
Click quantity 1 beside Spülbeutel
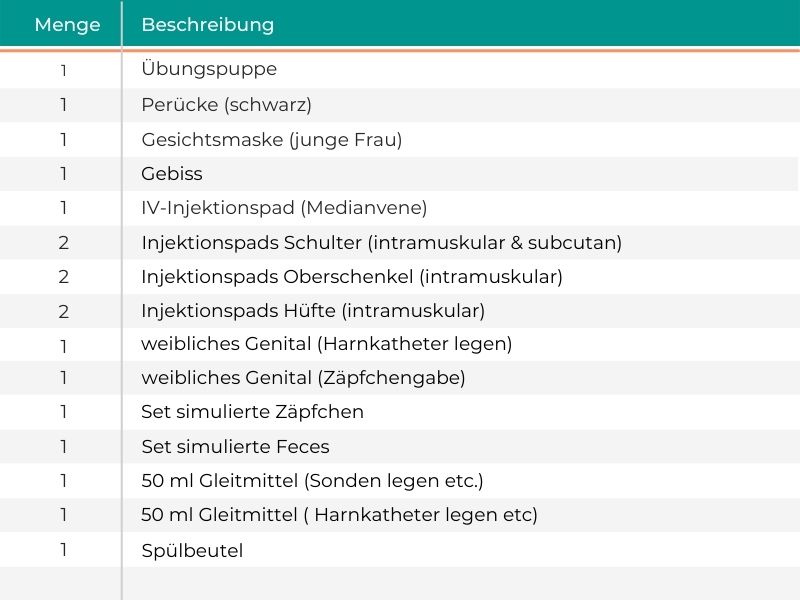pos(63,549)
